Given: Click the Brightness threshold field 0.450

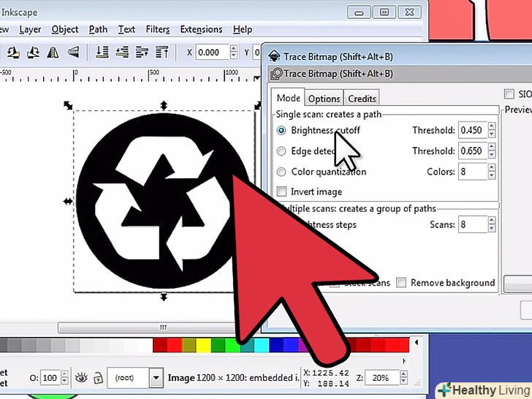Looking at the screenshot, I should click(473, 130).
